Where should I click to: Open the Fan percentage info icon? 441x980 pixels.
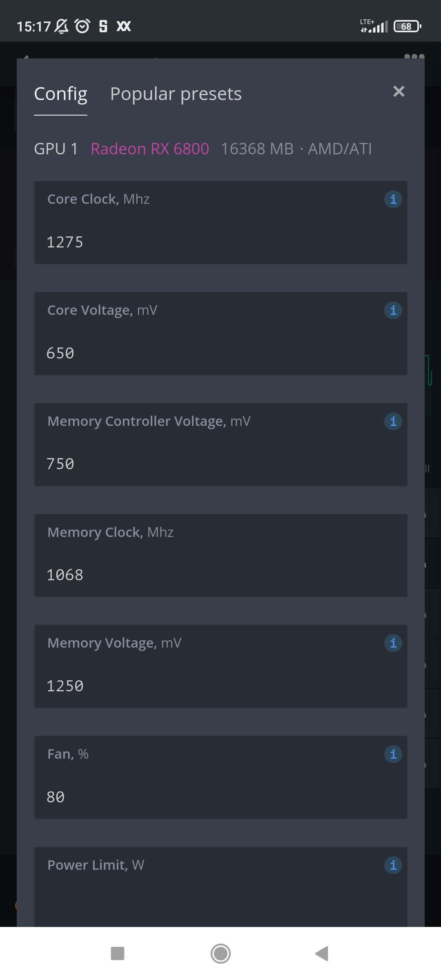(x=393, y=754)
